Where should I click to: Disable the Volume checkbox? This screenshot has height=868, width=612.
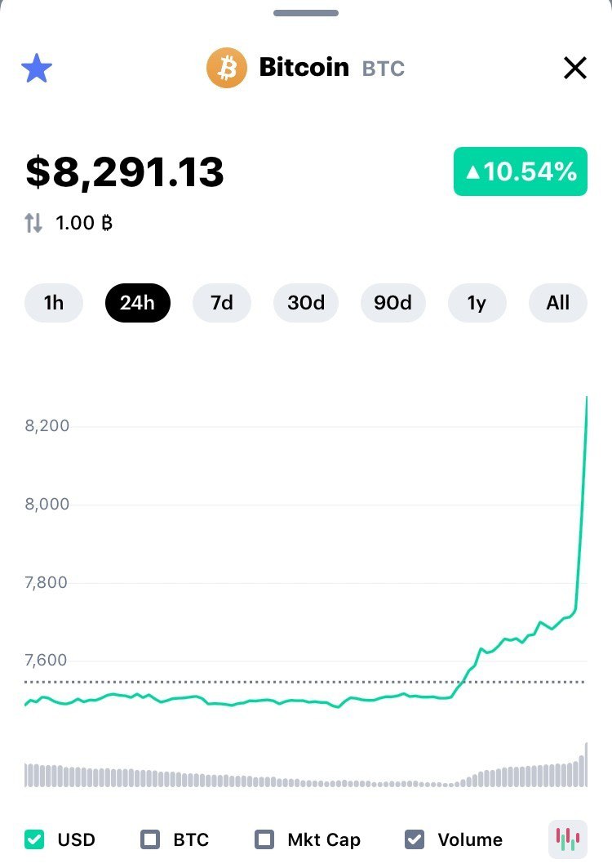[x=415, y=839]
